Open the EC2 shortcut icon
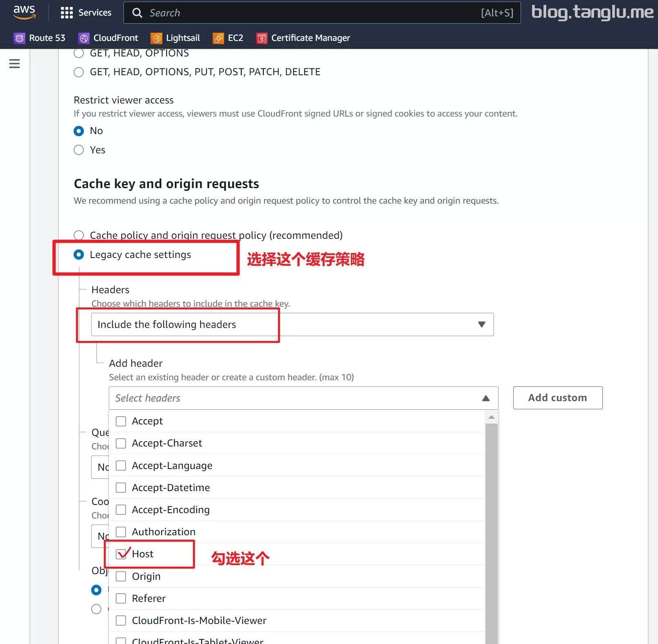The image size is (658, 644). (218, 38)
